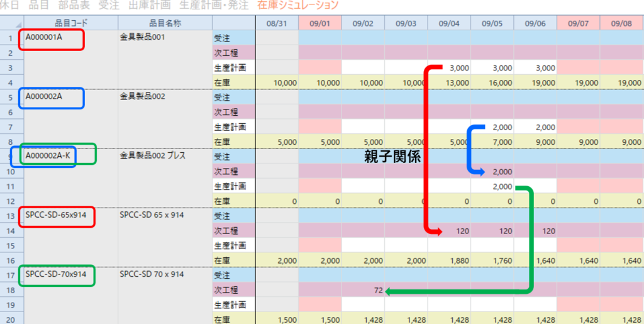Select row number 13 header
This screenshot has height=324, width=644.
point(9,216)
